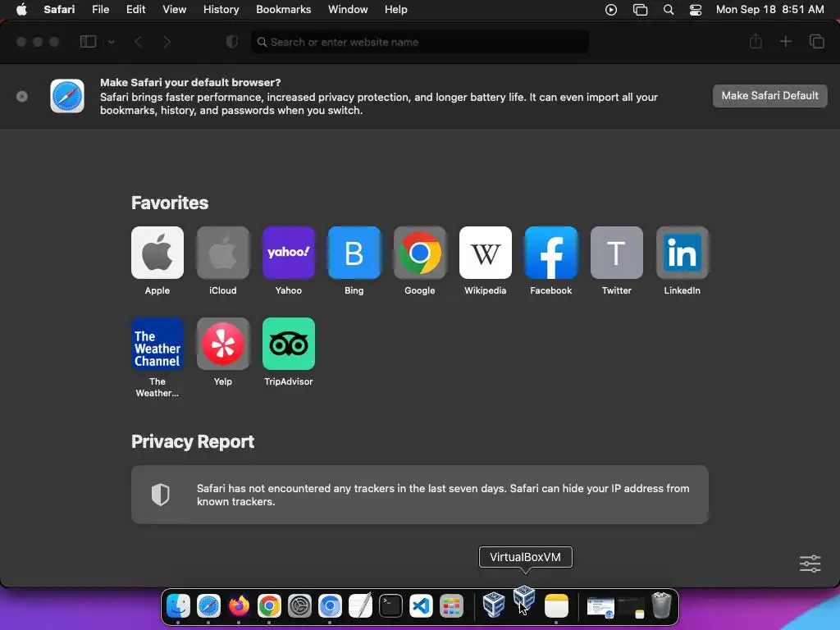Dismiss the default browser banner

pyautogui.click(x=22, y=97)
